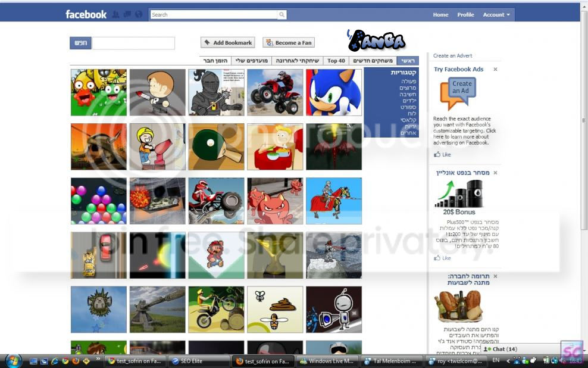The image size is (588, 368).
Task: Launch Internet Explorer from quick launch
Action: tap(55, 361)
